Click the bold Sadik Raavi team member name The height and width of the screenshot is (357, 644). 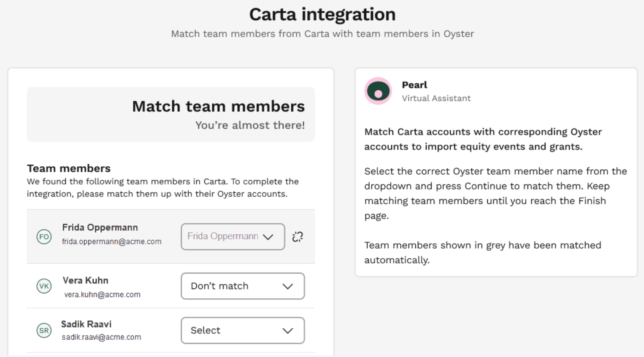[x=87, y=324]
